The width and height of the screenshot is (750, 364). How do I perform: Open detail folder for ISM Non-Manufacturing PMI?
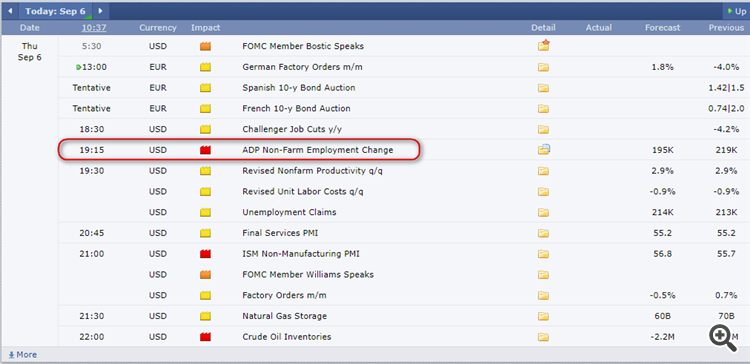(x=543, y=254)
